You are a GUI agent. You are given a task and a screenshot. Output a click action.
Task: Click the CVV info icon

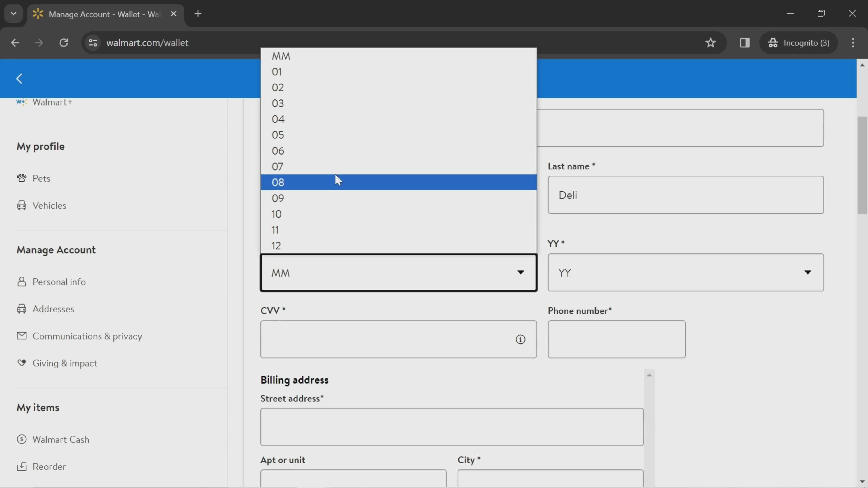click(x=521, y=339)
